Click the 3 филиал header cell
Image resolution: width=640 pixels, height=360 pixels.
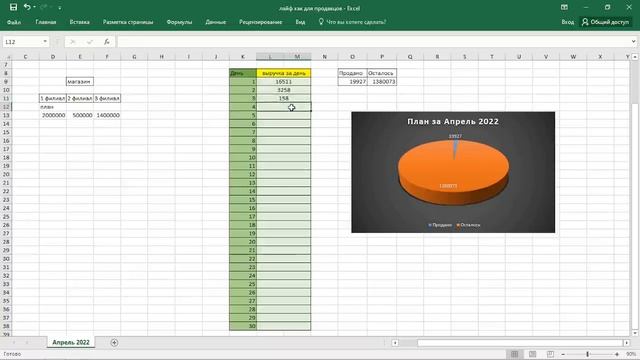(x=107, y=98)
